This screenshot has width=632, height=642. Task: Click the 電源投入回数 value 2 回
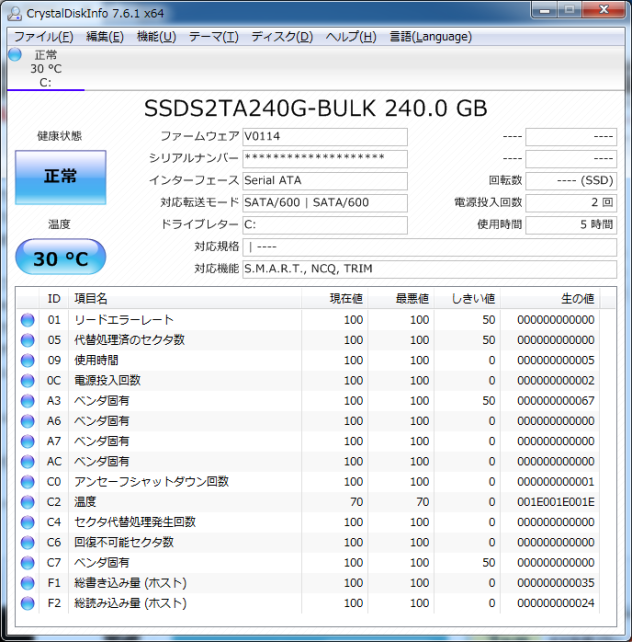click(571, 203)
